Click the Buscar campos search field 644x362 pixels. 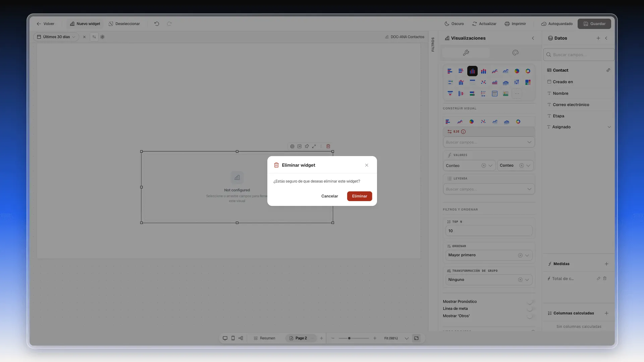click(x=579, y=55)
